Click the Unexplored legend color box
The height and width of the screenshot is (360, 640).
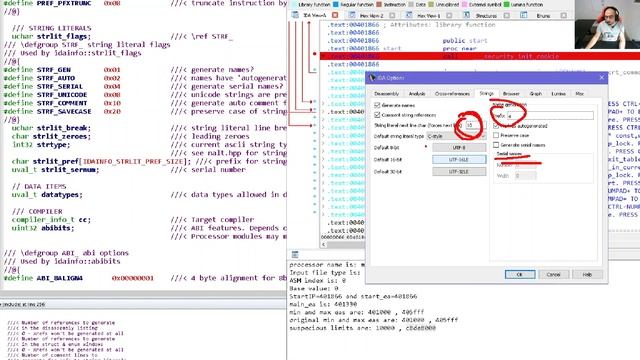(x=431, y=4)
